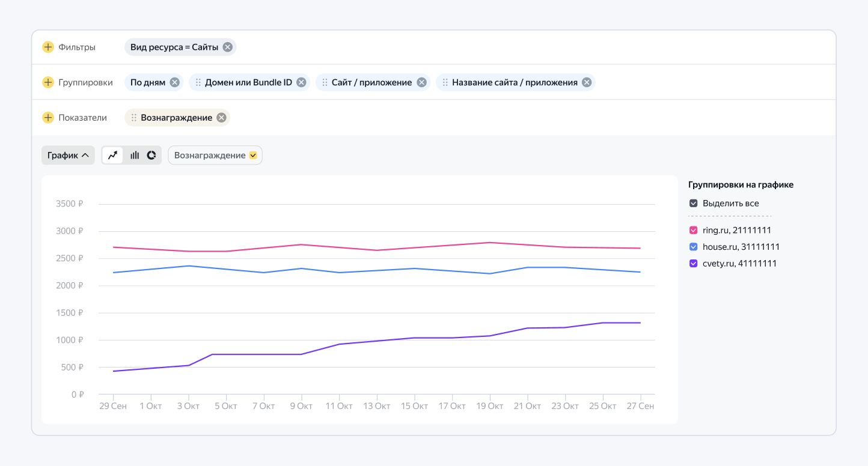Click the 15 Окт label on the chart axis
The height and width of the screenshot is (466, 868).
pos(414,406)
